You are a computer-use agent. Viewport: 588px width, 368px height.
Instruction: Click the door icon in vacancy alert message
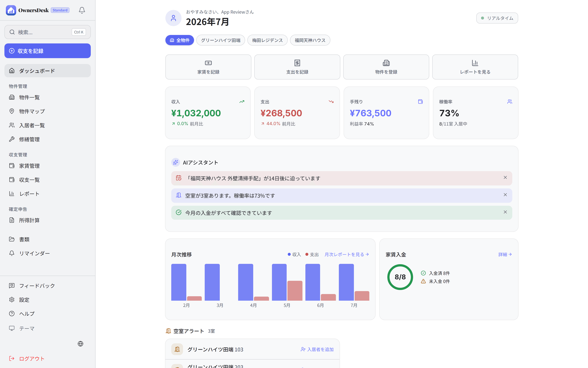179,195
